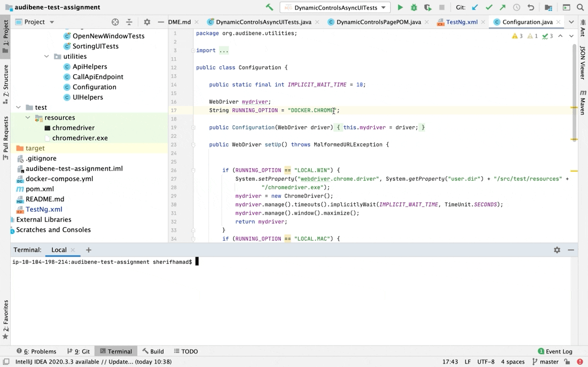588x367 pixels.
Task: Open run configuration dropdown DynamicControlsAsyncUITests
Action: tap(335, 7)
